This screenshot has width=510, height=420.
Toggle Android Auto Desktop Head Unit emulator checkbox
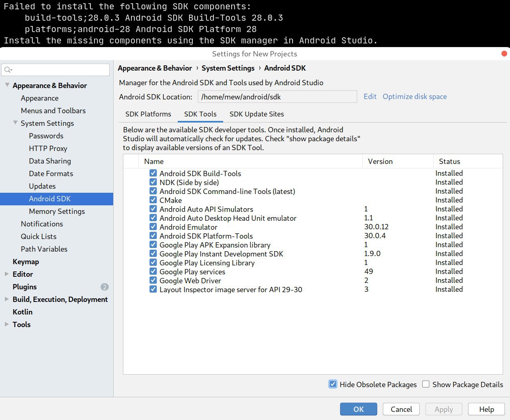coord(153,218)
